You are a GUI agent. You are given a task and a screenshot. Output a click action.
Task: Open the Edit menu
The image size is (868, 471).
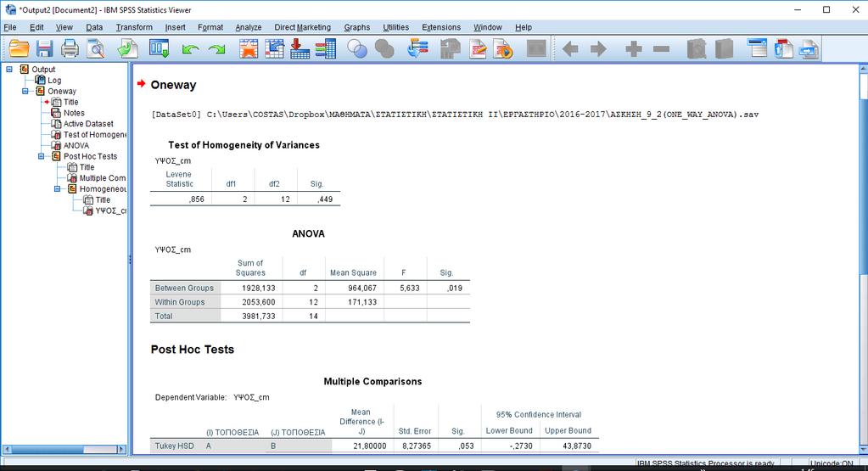click(x=36, y=27)
